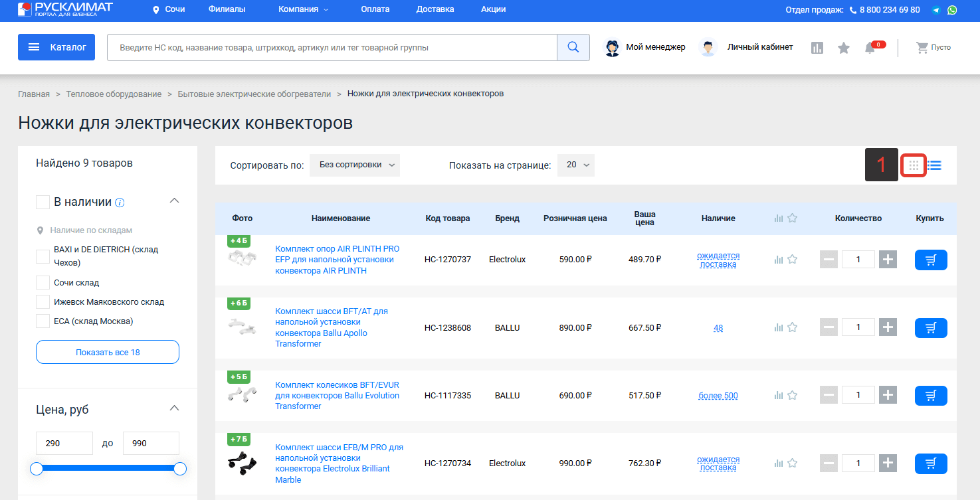Add BFT/AT chassis kit to favorites
The width and height of the screenshot is (980, 500).
[x=792, y=327]
